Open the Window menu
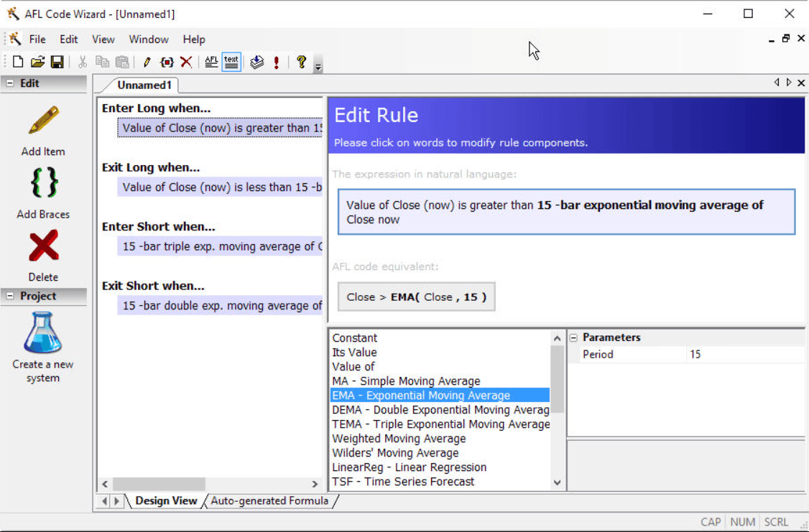Screen dimensions: 809x532 click(148, 39)
